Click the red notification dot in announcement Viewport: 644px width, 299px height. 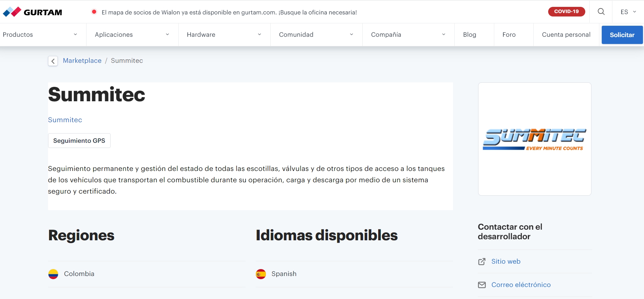click(x=94, y=12)
